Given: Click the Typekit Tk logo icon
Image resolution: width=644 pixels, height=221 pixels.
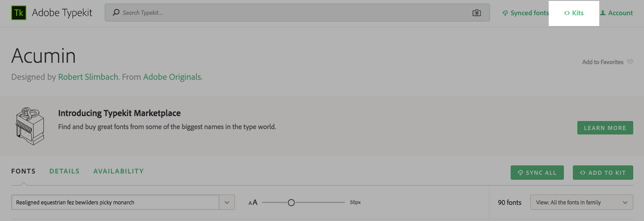Looking at the screenshot, I should 19,13.
